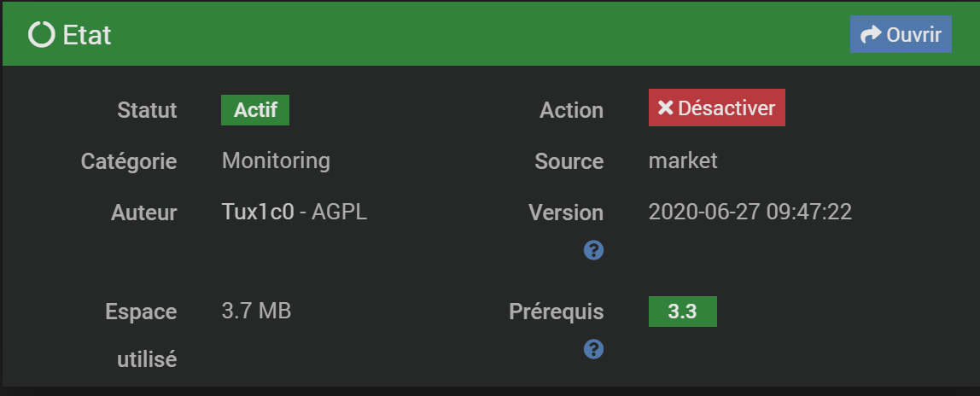
Task: Select the Monitoring category value
Action: (276, 160)
